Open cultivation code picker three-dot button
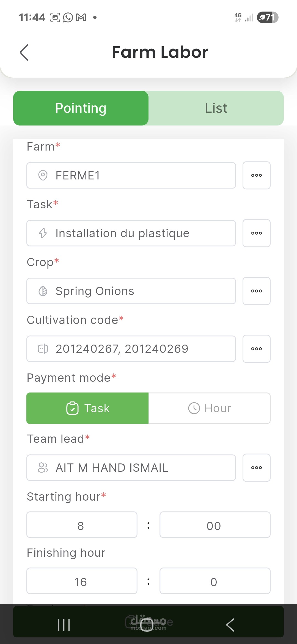The height and width of the screenshot is (644, 297). click(x=256, y=349)
